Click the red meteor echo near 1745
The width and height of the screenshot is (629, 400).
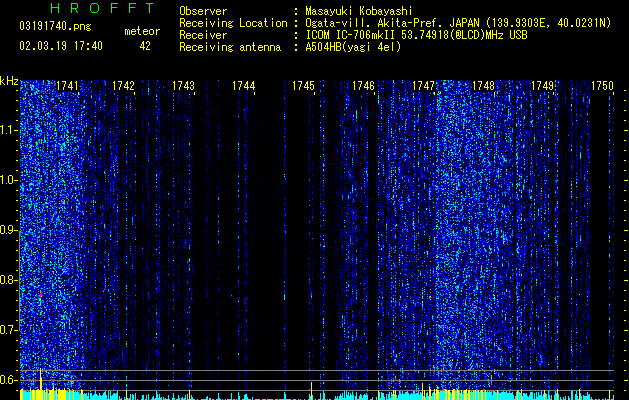click(x=311, y=295)
